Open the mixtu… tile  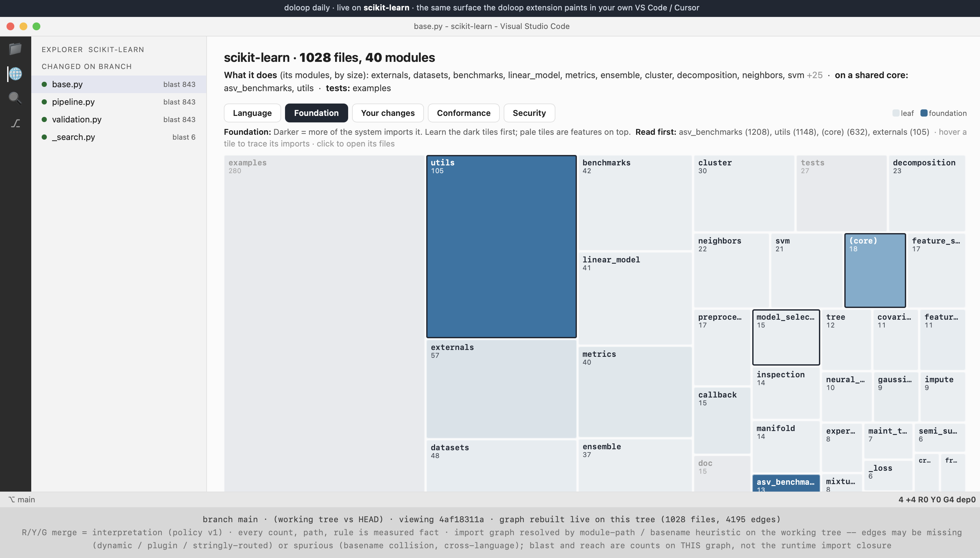tap(842, 483)
